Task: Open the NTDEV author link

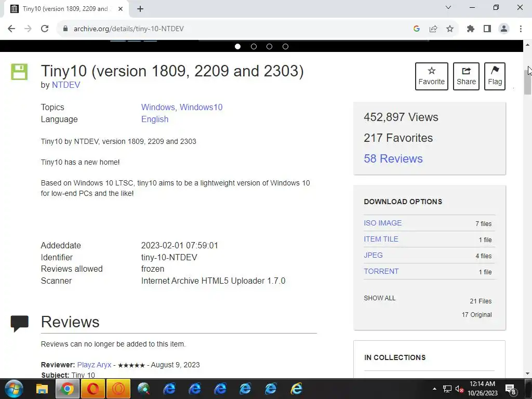Action: coord(66,85)
